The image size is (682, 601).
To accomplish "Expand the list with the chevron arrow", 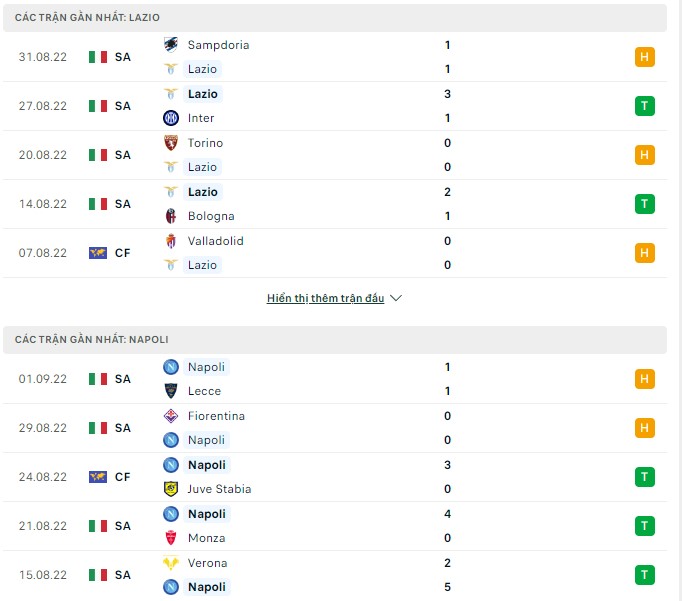I will (x=396, y=298).
